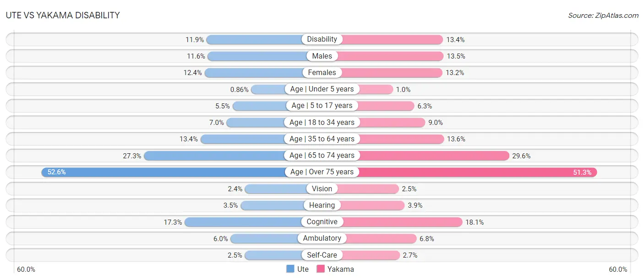Click the Age 18 to 34 years label
644x280 pixels.
pyautogui.click(x=322, y=122)
